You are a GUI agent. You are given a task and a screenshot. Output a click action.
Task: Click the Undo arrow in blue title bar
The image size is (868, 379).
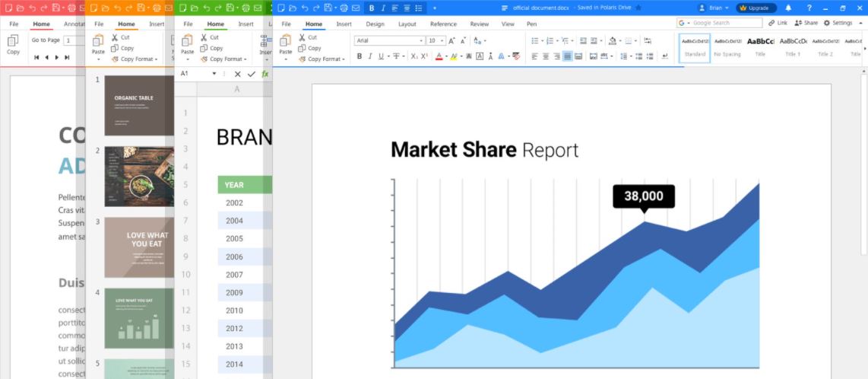click(x=305, y=8)
